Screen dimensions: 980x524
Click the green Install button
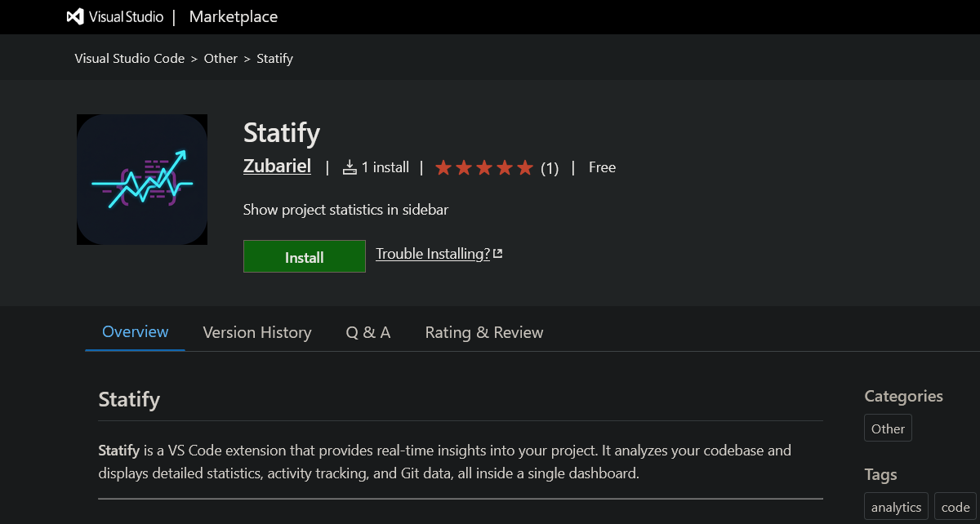[304, 256]
